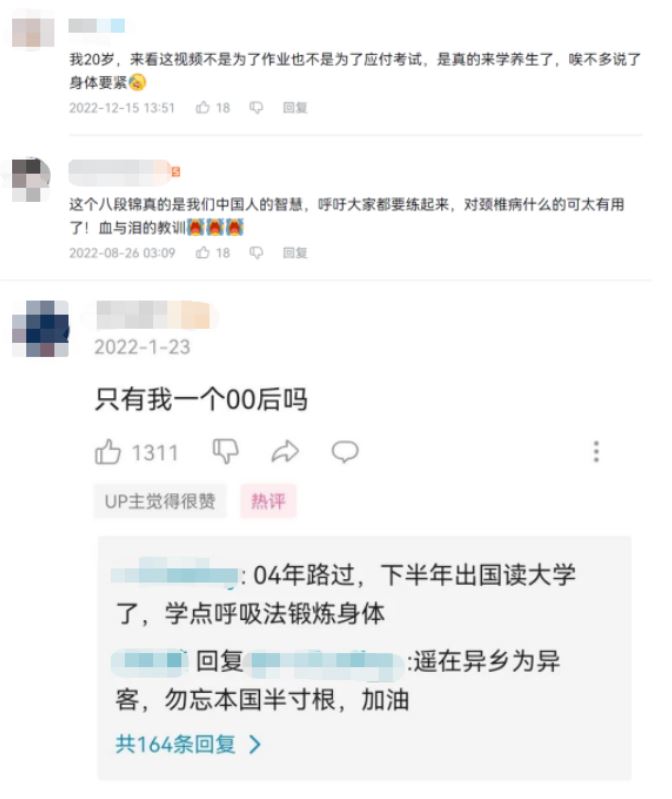Open the three-dot more options menu
This screenshot has width=672, height=799.
[596, 451]
